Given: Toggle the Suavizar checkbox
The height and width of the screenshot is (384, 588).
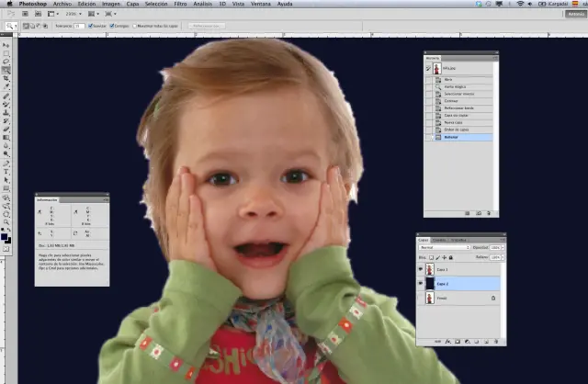Looking at the screenshot, I should [89, 26].
